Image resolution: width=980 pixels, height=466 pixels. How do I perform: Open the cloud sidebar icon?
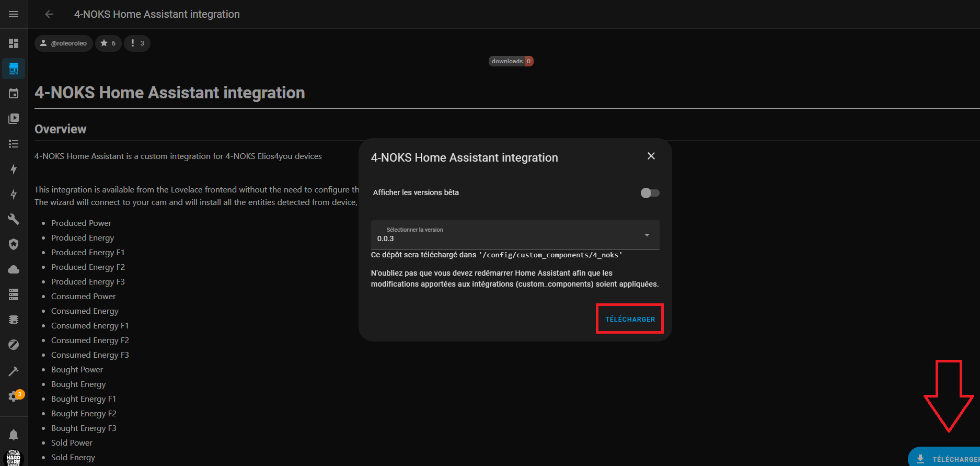point(14,269)
